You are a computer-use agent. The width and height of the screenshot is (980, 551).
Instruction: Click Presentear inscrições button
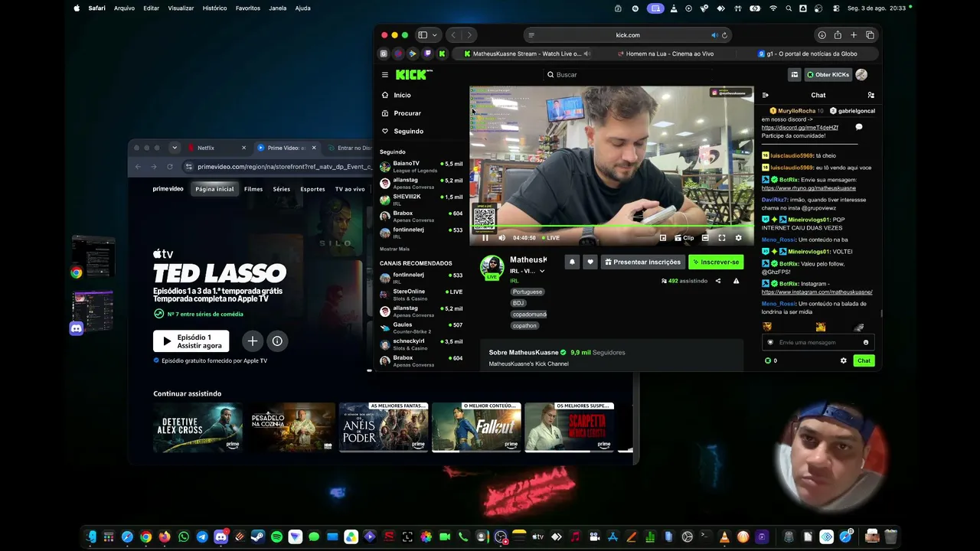pos(642,262)
